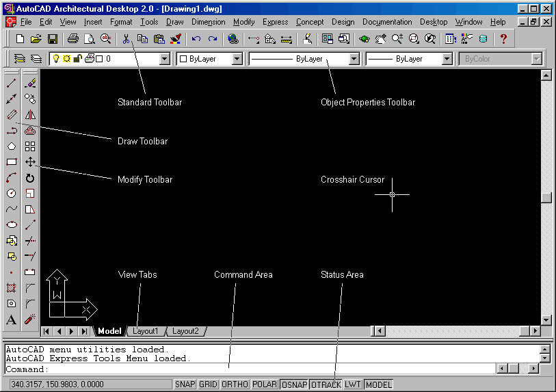Click the Print icon in Standard toolbar
The height and width of the screenshot is (392, 556).
pyautogui.click(x=73, y=39)
